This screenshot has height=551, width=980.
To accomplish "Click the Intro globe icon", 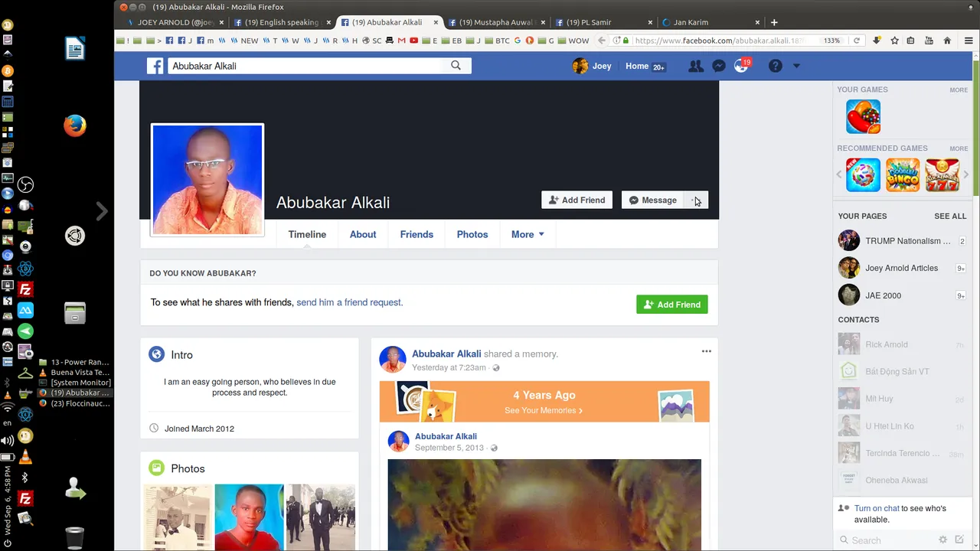I will 156,354.
